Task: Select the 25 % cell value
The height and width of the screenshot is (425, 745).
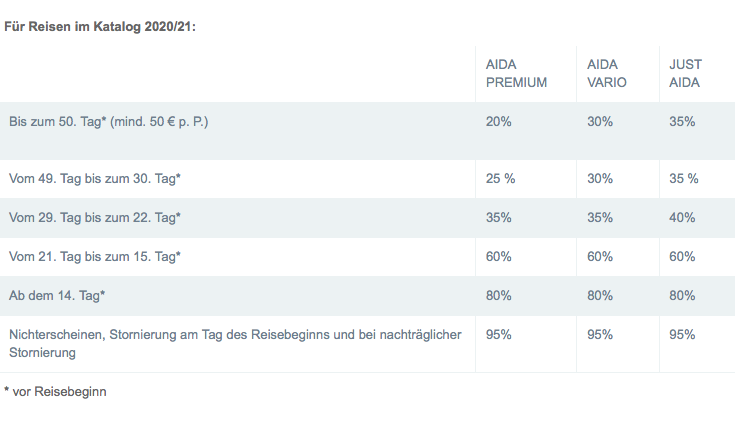Action: 500,179
